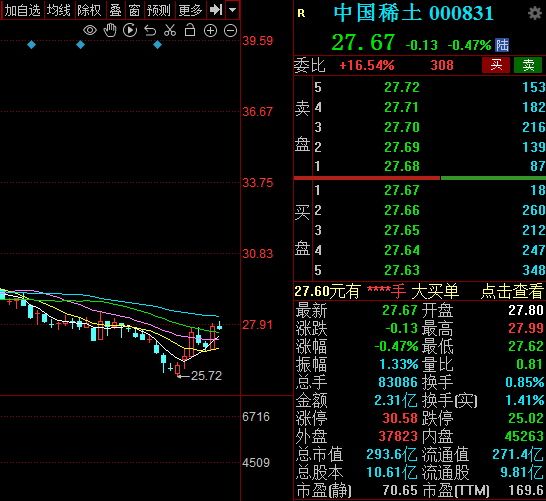
Task: Toggle the eye visibility icon
Action: tap(90, 31)
